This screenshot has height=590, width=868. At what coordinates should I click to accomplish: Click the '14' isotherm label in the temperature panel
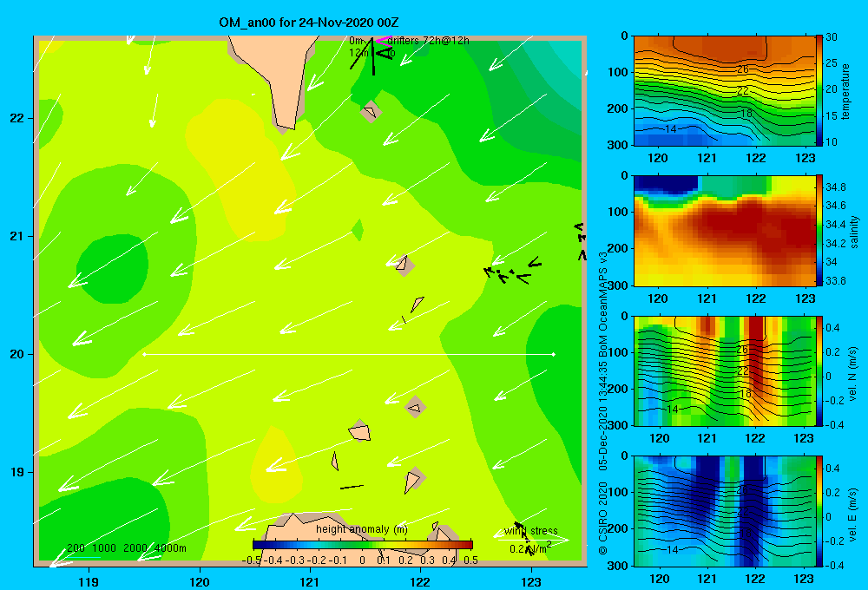click(670, 129)
